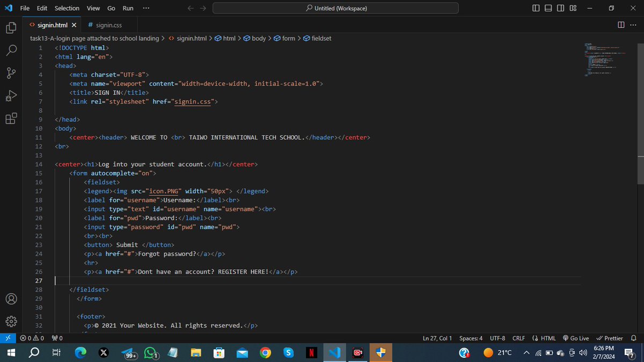Toggle the secondary side bar visibility
Image resolution: width=644 pixels, height=362 pixels.
pyautogui.click(x=561, y=8)
